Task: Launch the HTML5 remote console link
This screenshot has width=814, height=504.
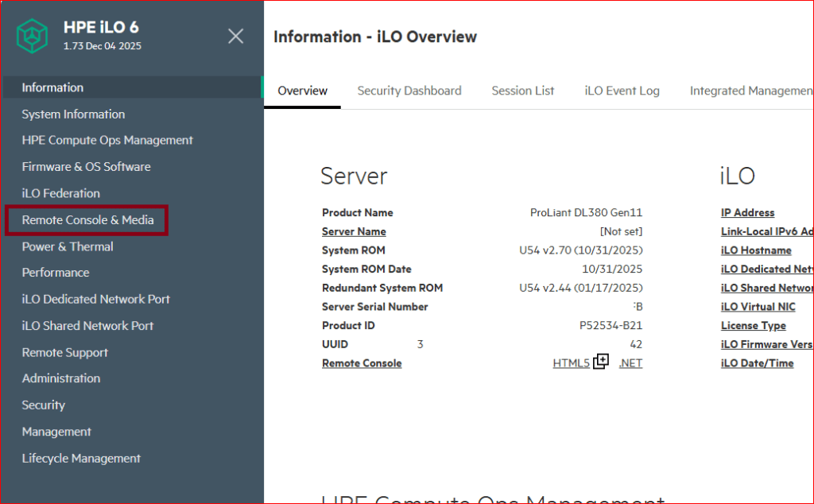Action: pos(571,363)
